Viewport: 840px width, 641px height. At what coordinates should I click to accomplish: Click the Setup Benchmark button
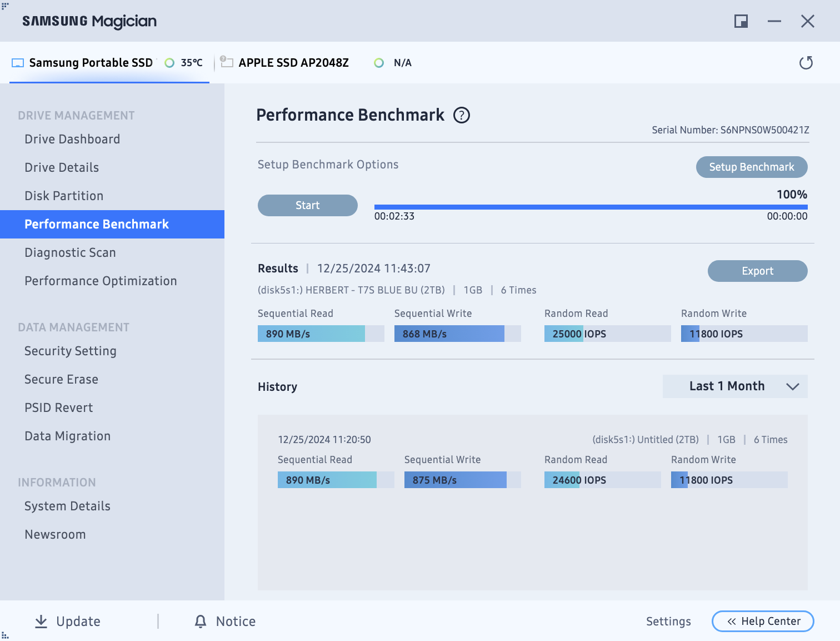pyautogui.click(x=752, y=167)
